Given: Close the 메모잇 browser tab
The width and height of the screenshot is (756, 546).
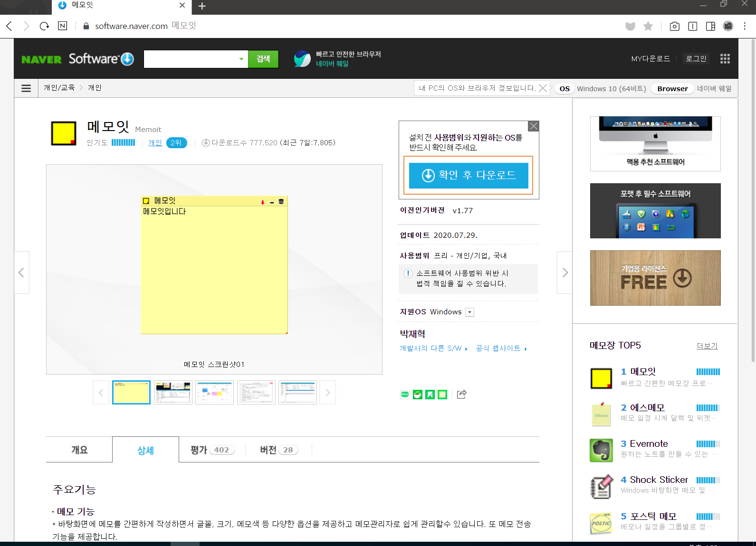Looking at the screenshot, I should click(182, 5).
